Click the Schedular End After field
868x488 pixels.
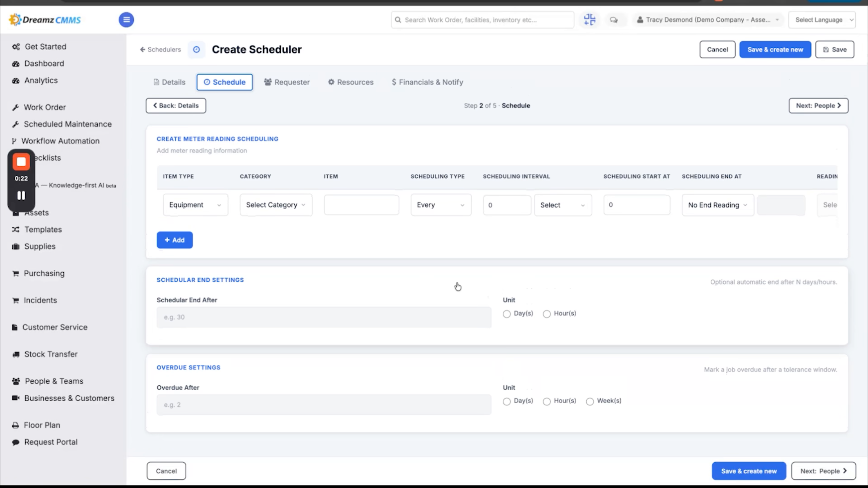[324, 317]
